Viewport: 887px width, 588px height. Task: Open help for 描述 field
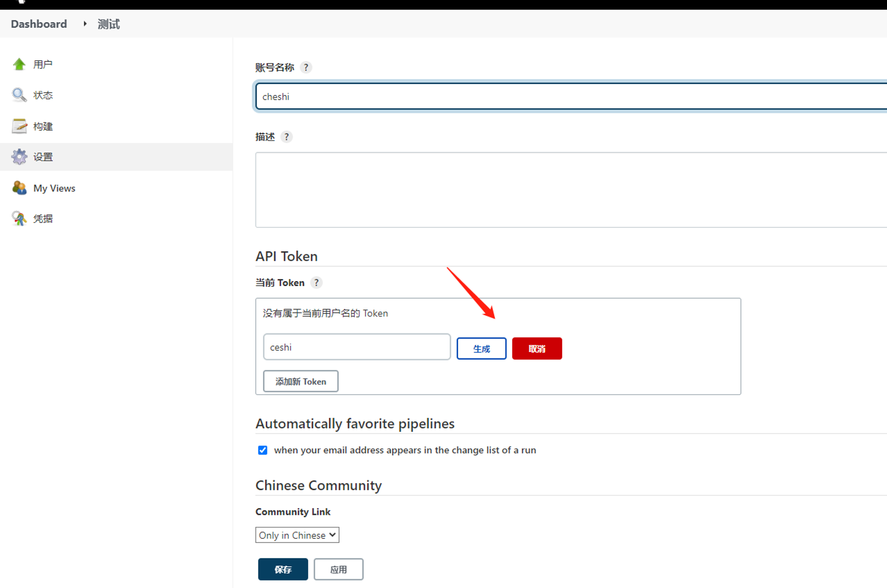point(287,137)
